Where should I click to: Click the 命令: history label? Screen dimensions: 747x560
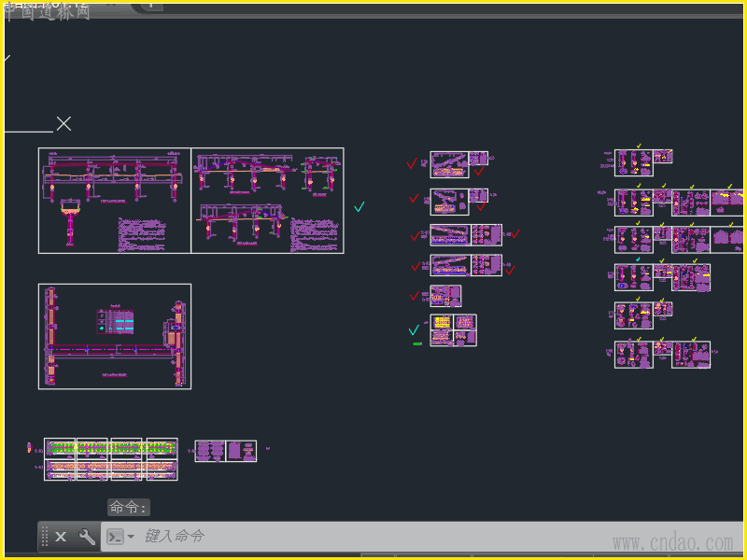(129, 507)
